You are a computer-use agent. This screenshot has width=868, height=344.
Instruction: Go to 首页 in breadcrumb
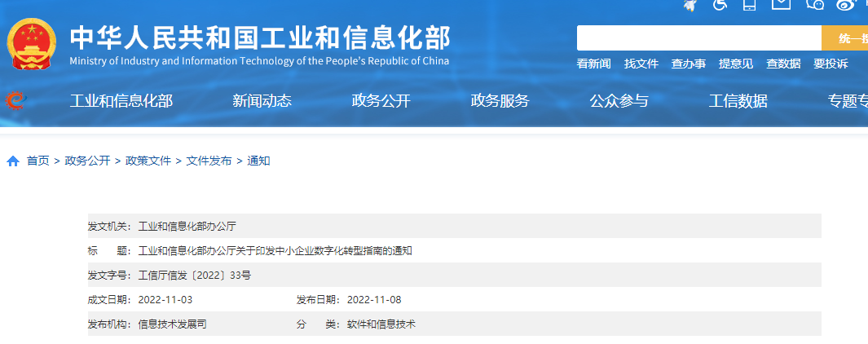[x=38, y=161]
